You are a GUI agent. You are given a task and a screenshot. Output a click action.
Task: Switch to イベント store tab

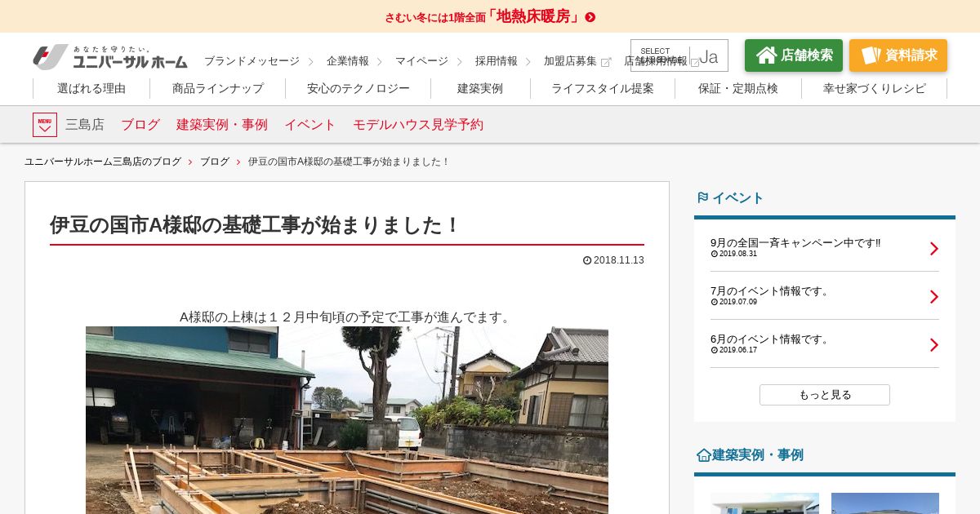coord(310,125)
